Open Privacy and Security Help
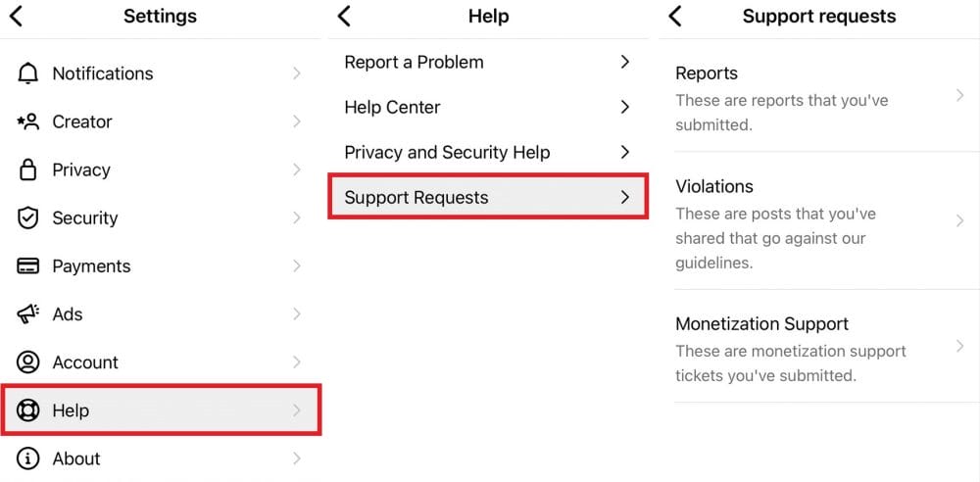The image size is (980, 482). coord(488,152)
